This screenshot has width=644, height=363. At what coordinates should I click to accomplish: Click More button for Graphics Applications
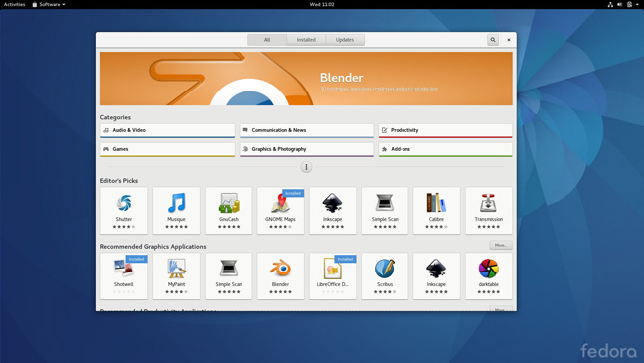pyautogui.click(x=501, y=245)
